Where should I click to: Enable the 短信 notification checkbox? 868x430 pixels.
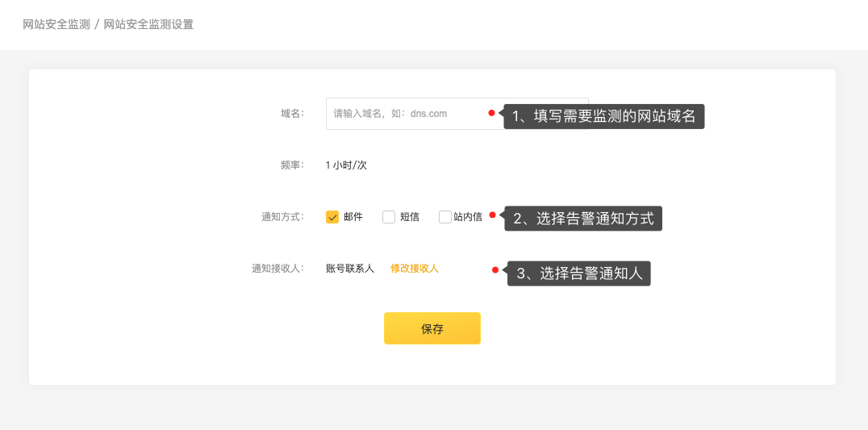[389, 217]
